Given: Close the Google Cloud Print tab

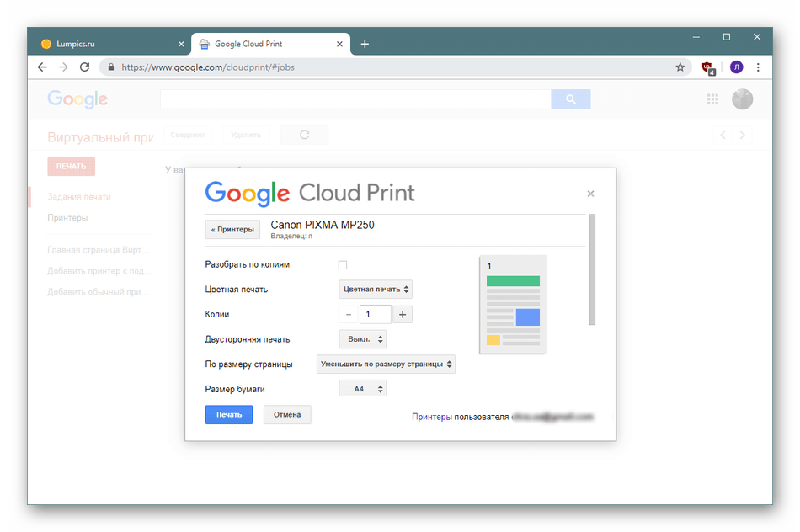Looking at the screenshot, I should (339, 44).
